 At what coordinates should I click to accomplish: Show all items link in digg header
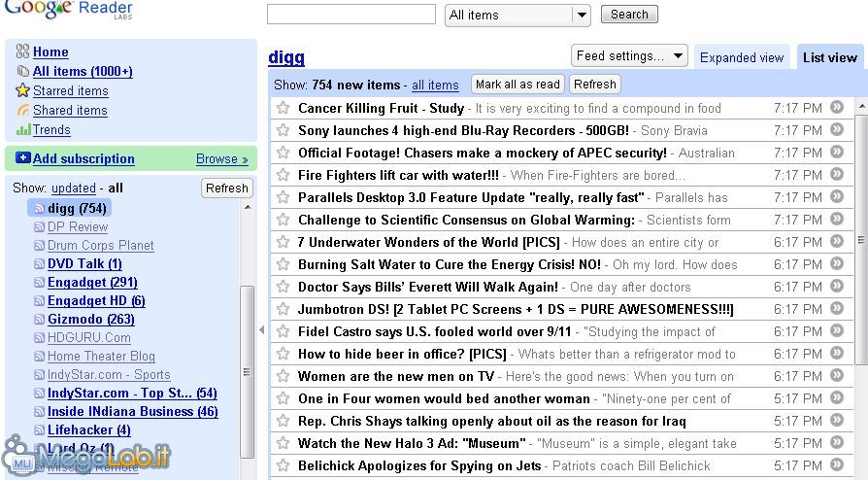point(435,85)
